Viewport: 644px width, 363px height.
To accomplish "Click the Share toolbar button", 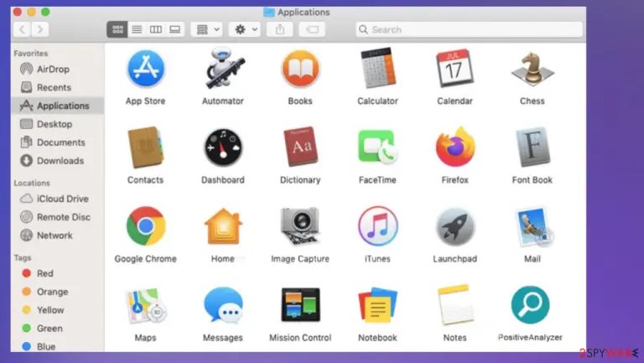I will [x=280, y=29].
